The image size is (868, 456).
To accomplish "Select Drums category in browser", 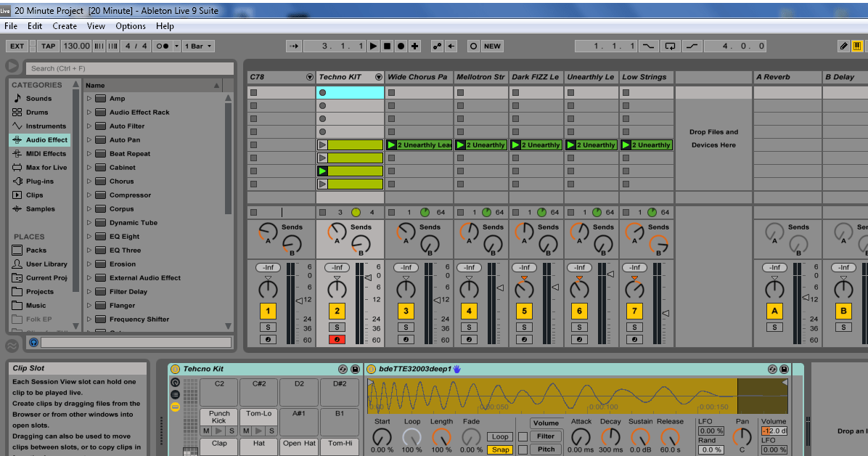I will [x=37, y=113].
